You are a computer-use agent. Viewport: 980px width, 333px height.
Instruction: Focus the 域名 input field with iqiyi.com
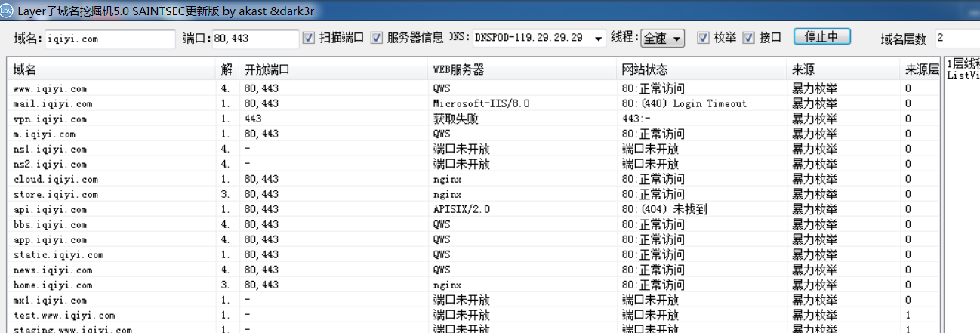109,39
